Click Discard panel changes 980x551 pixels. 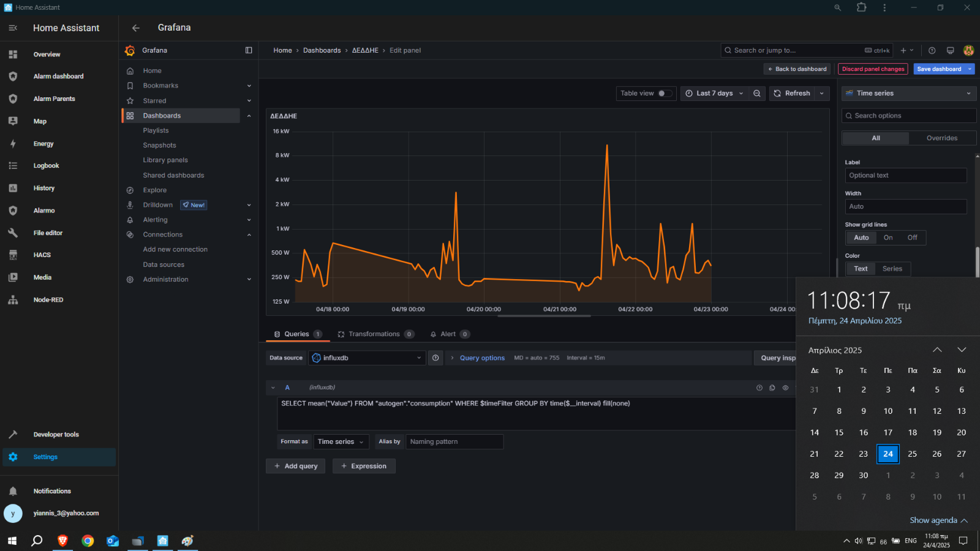tap(873, 69)
